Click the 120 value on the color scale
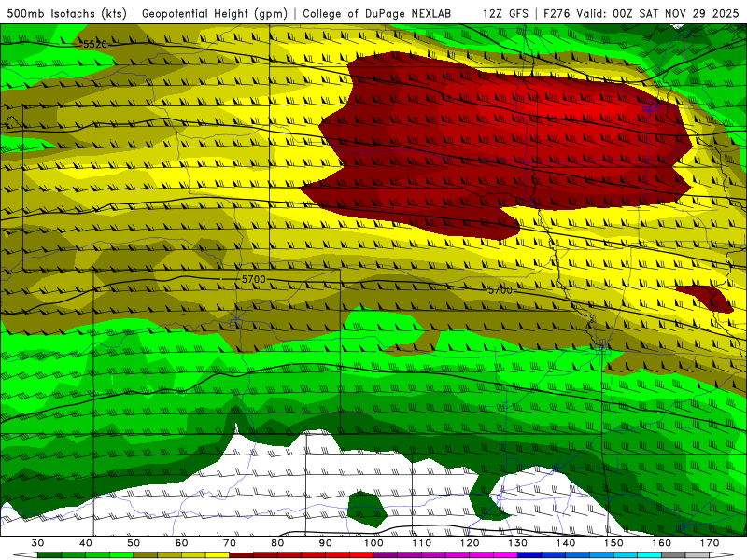 click(x=470, y=543)
